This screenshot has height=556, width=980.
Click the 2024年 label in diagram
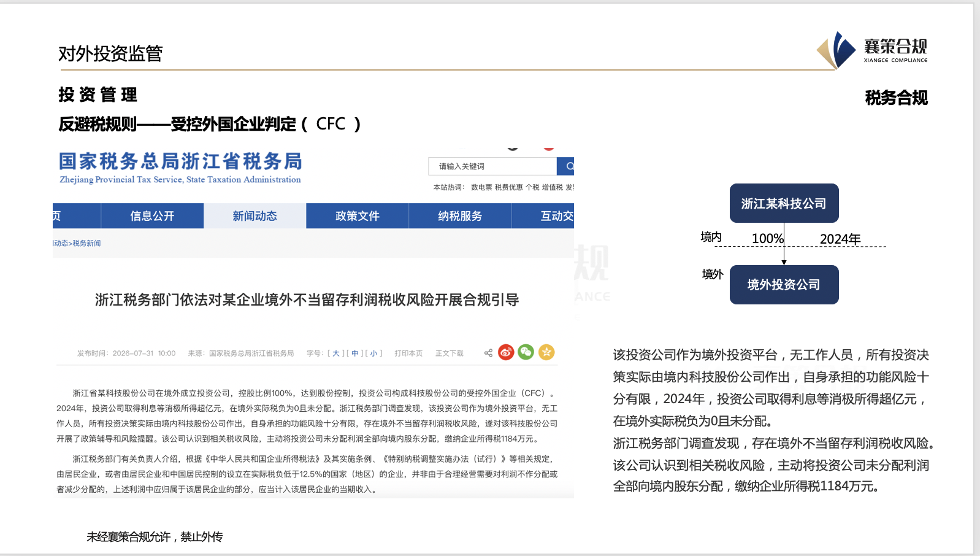(840, 239)
